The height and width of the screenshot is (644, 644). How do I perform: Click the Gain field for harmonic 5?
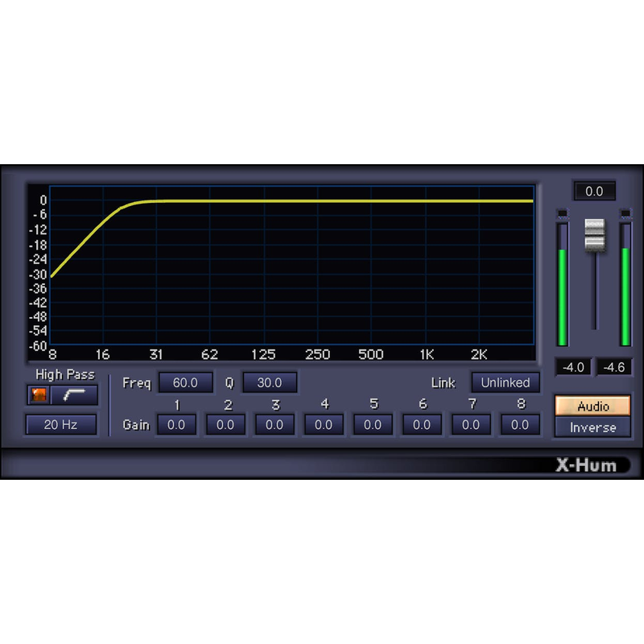(x=373, y=425)
